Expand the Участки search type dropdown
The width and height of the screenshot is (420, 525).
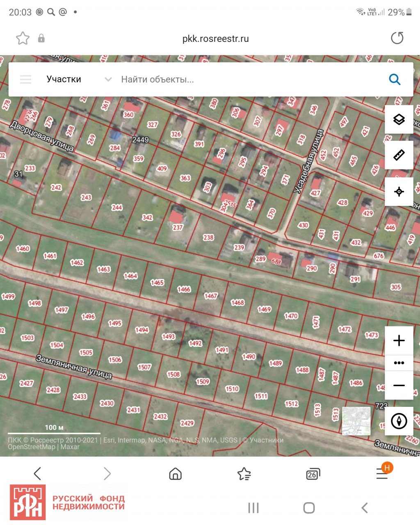(79, 79)
